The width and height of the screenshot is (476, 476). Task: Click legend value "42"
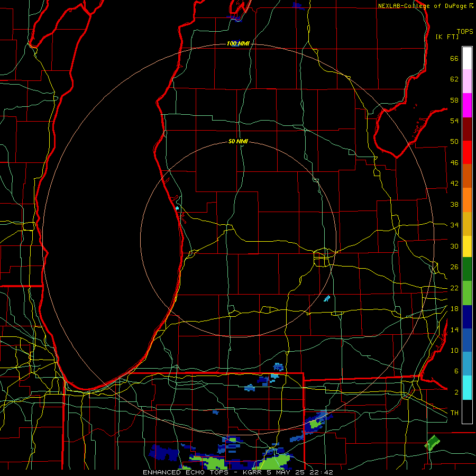pyautogui.click(x=454, y=184)
